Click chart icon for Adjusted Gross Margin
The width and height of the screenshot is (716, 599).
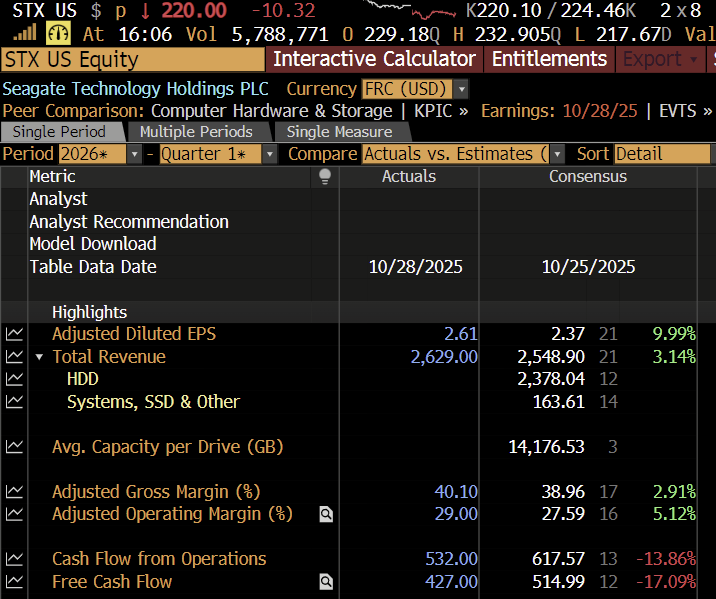coord(14,492)
